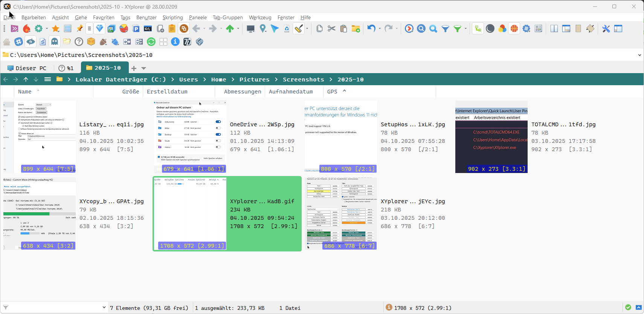Open the address bar dropdown arrow
Image resolution: width=644 pixels, height=314 pixels.
639,55
